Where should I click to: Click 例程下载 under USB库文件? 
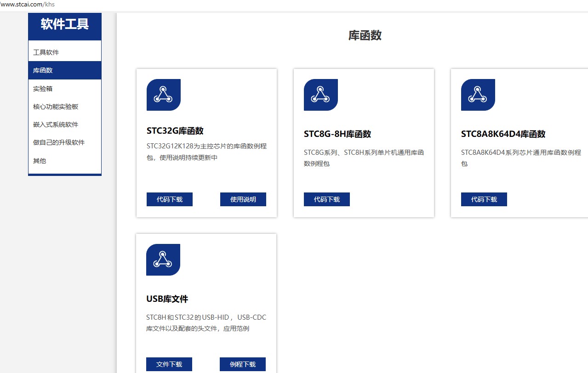243,364
